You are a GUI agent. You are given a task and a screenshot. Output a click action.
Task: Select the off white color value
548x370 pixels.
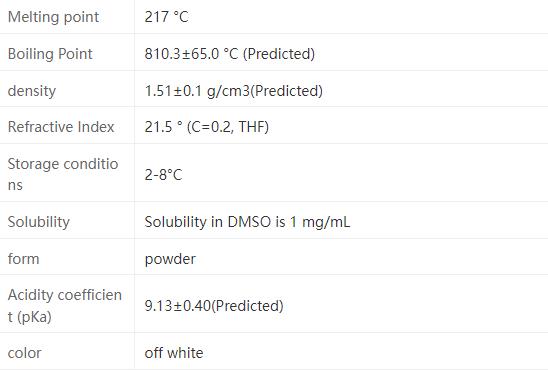coord(174,353)
